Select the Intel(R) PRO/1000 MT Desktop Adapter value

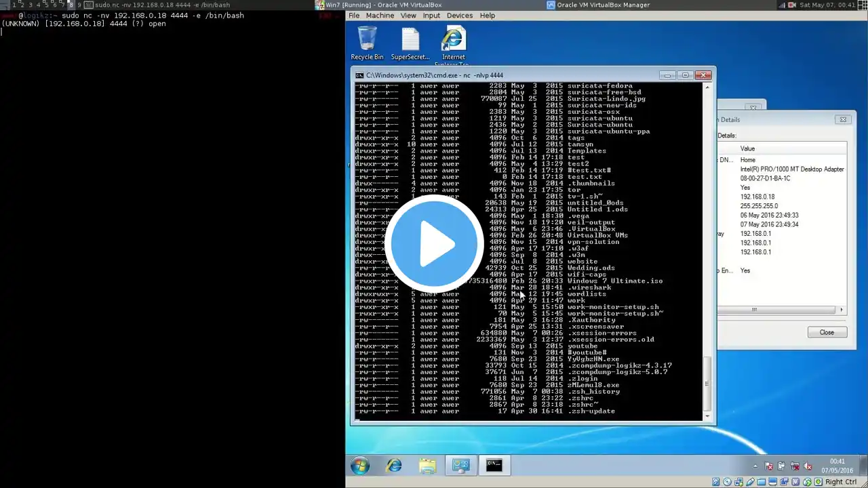[792, 169]
